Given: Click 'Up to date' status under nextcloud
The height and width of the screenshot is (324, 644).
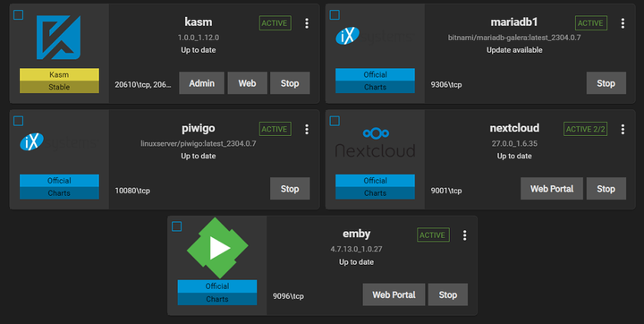Looking at the screenshot, I should click(514, 156).
